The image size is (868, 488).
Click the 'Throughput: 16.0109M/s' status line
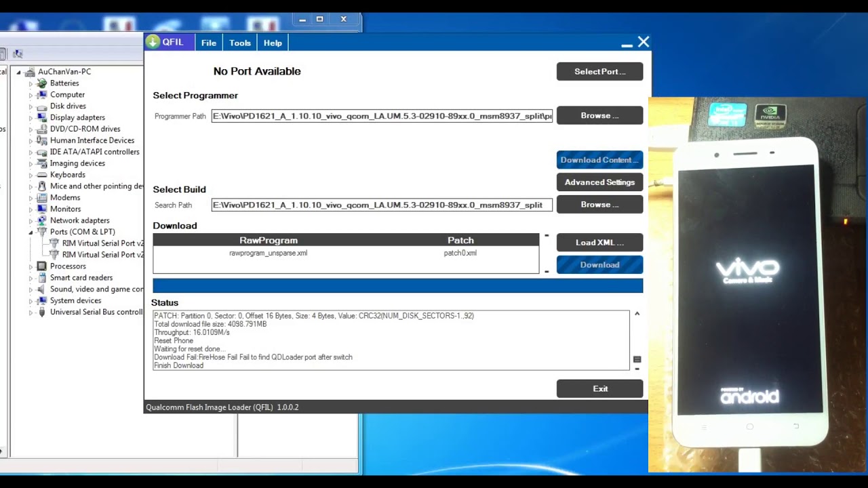(192, 333)
